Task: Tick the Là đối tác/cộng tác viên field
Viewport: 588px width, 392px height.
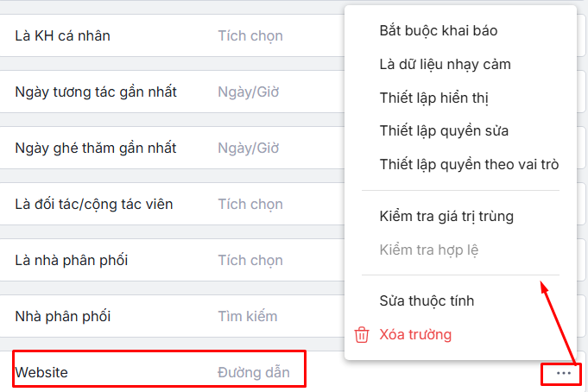Action: click(250, 205)
